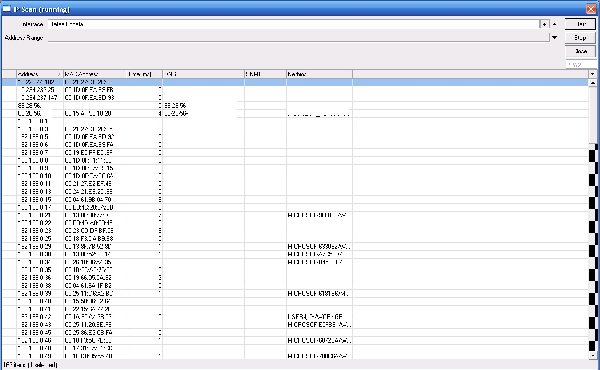Image resolution: width=600 pixels, height=370 pixels.
Task: Open the column chooser dropdown in table header
Action: click(592, 74)
